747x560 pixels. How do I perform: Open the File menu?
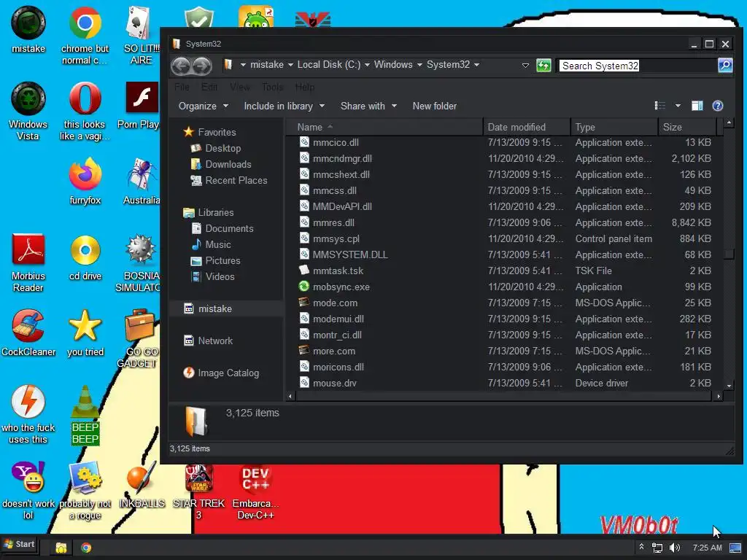click(x=182, y=87)
